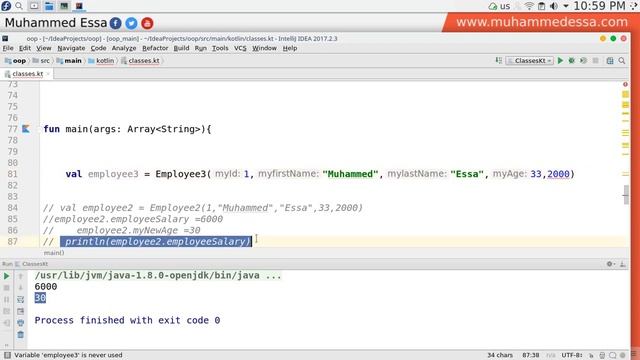Toggle tool windows icon at status bar left

pos(7,355)
